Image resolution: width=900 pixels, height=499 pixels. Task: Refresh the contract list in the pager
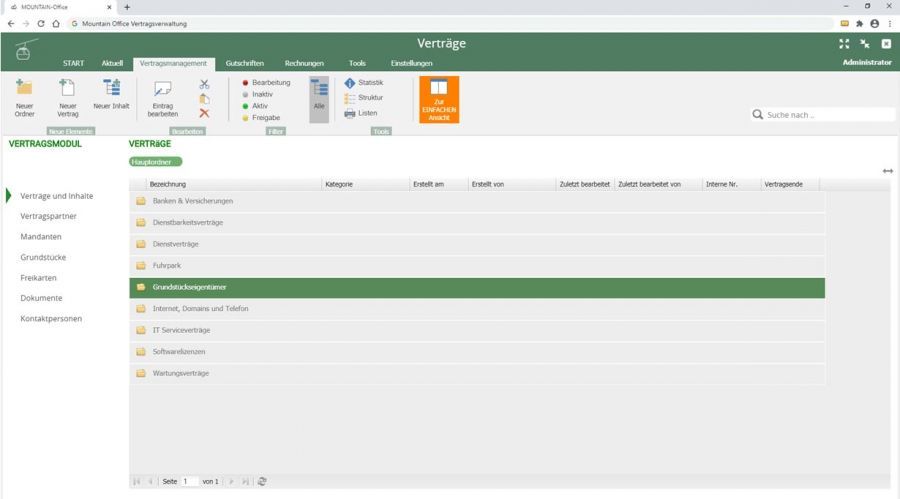tap(262, 481)
